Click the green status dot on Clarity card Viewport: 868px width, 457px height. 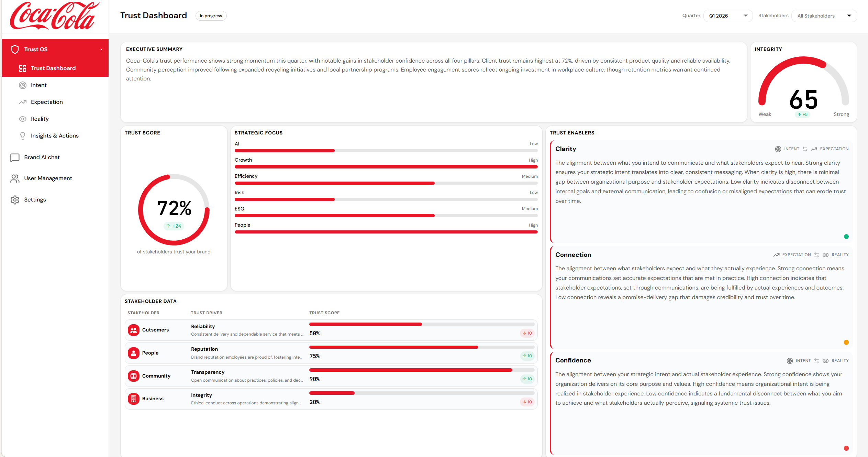click(x=846, y=237)
